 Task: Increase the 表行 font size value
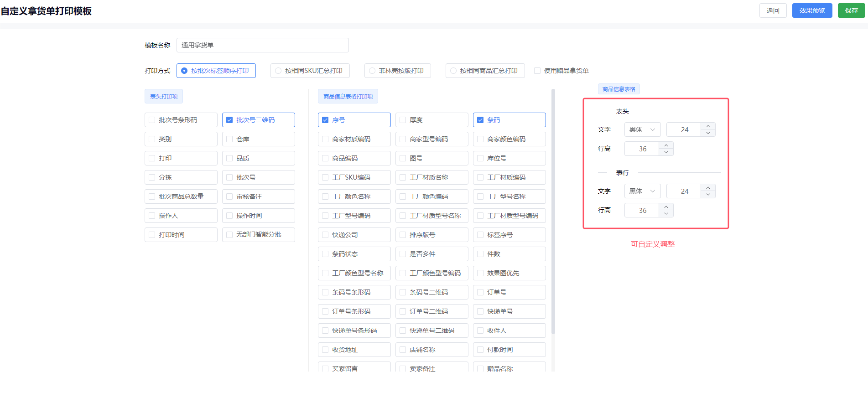708,188
